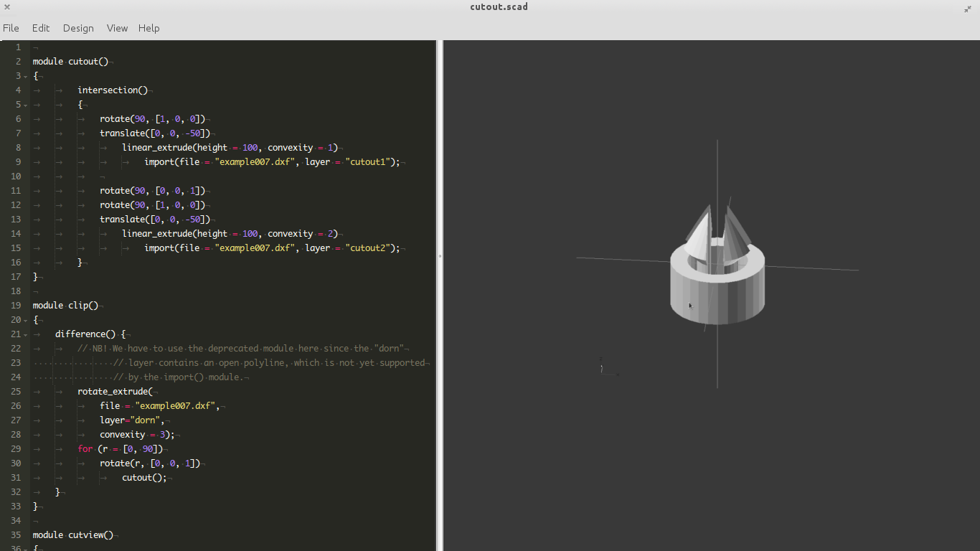Screen dimensions: 980x551
Task: Click 'module cutview()' on line 35
Action: (73, 535)
